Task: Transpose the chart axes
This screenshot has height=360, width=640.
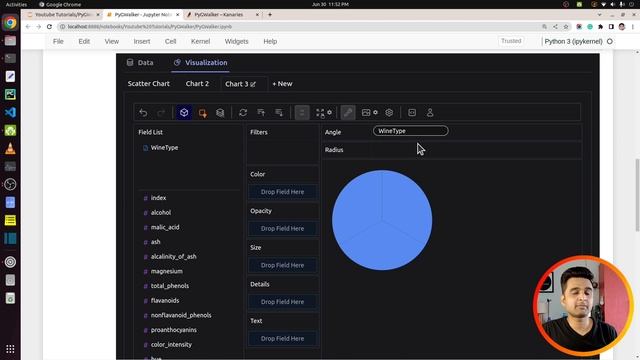Action: 243,113
